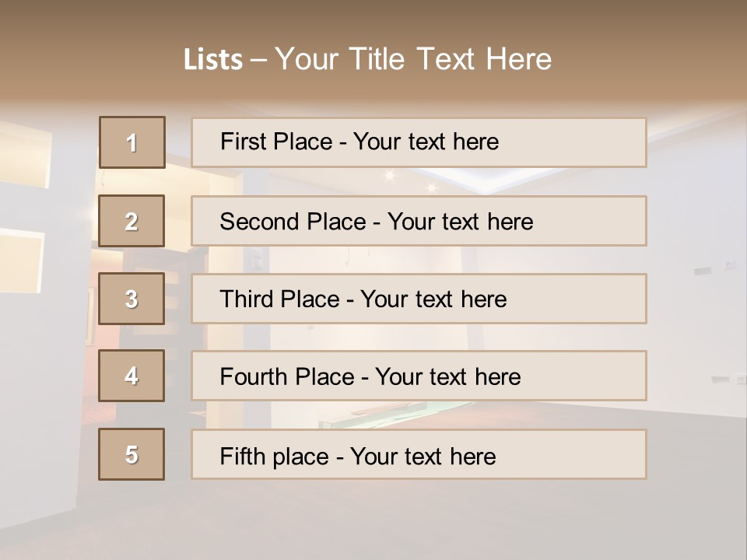The image size is (747, 560).
Task: Click empty right end of First Place bar
Action: point(572,142)
